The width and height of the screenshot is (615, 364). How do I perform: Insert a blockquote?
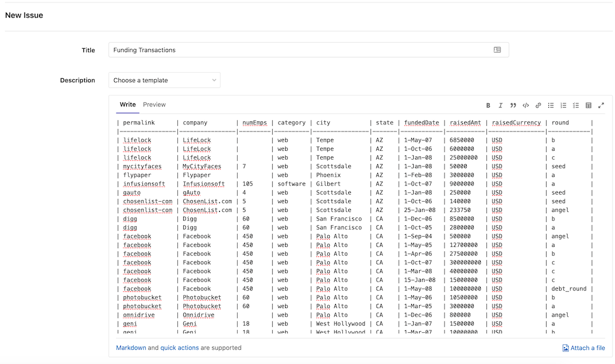coord(514,105)
